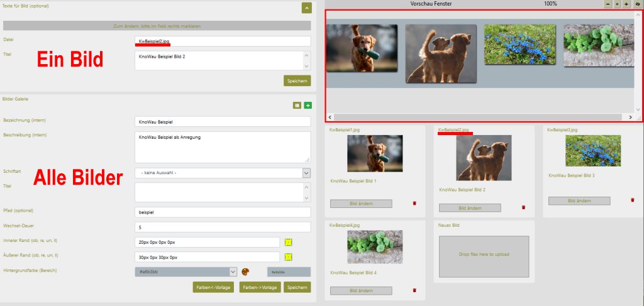Image resolution: width=644 pixels, height=306 pixels.
Task: Click the Wechsel-Dauer input field
Action: (223, 227)
